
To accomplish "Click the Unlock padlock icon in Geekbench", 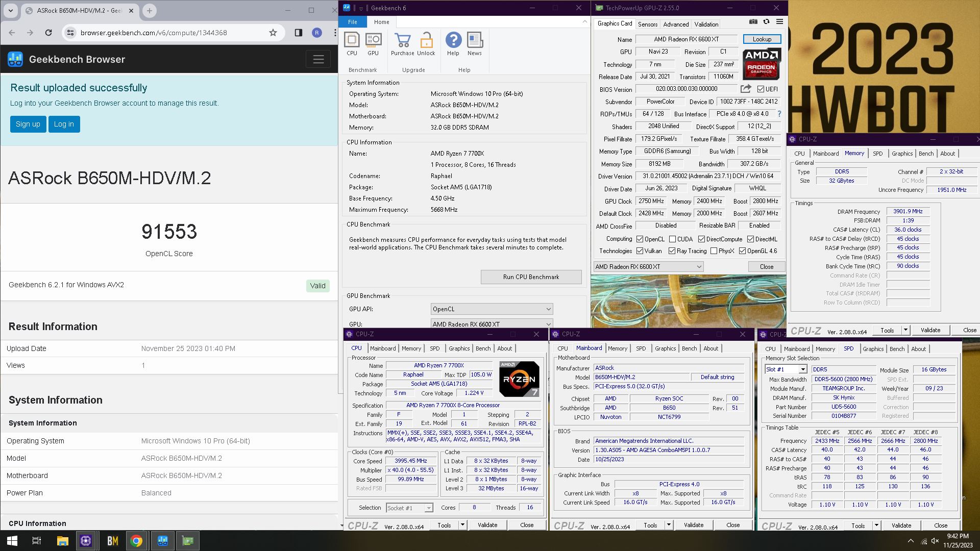I will pyautogui.click(x=426, y=40).
